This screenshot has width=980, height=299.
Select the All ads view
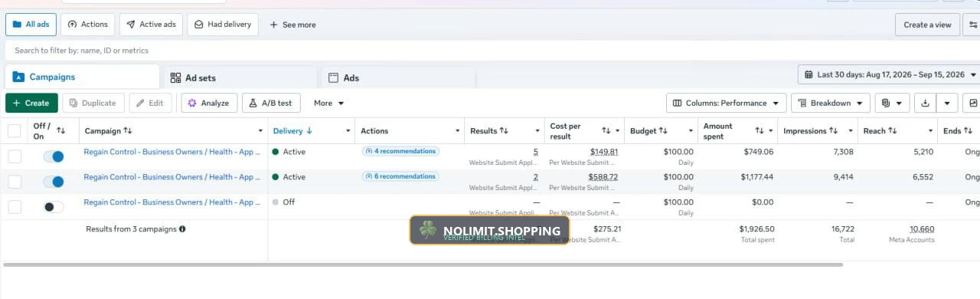pos(31,25)
